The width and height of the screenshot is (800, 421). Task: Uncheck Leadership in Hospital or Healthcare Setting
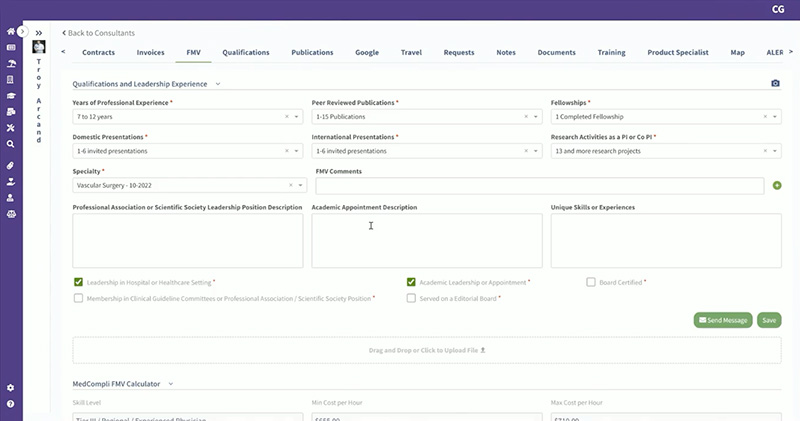pyautogui.click(x=79, y=282)
